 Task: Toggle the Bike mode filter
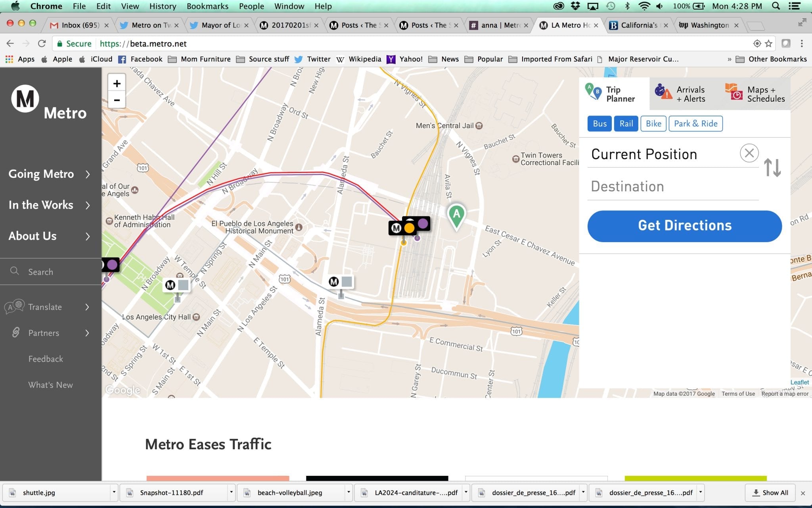click(x=653, y=123)
